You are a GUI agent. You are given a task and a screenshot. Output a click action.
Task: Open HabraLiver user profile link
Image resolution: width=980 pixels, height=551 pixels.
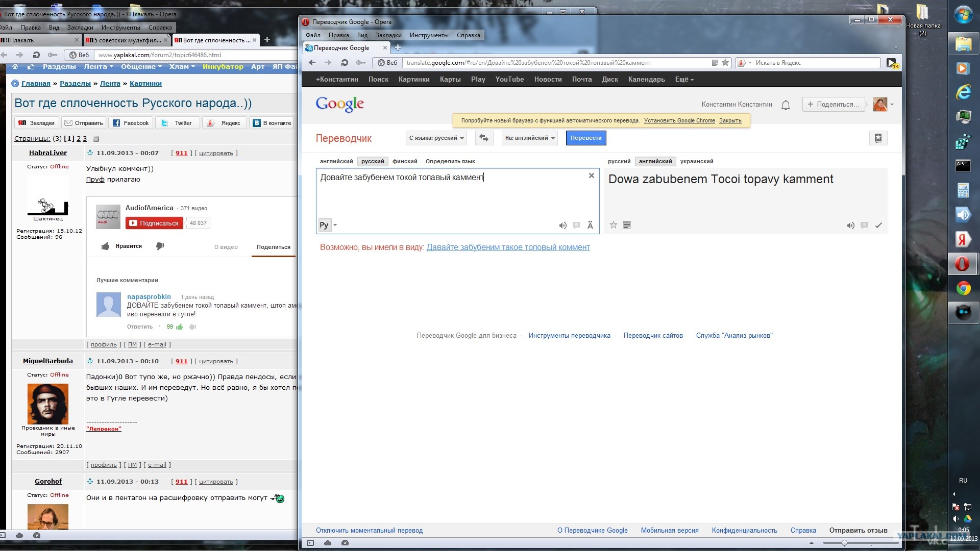(48, 153)
